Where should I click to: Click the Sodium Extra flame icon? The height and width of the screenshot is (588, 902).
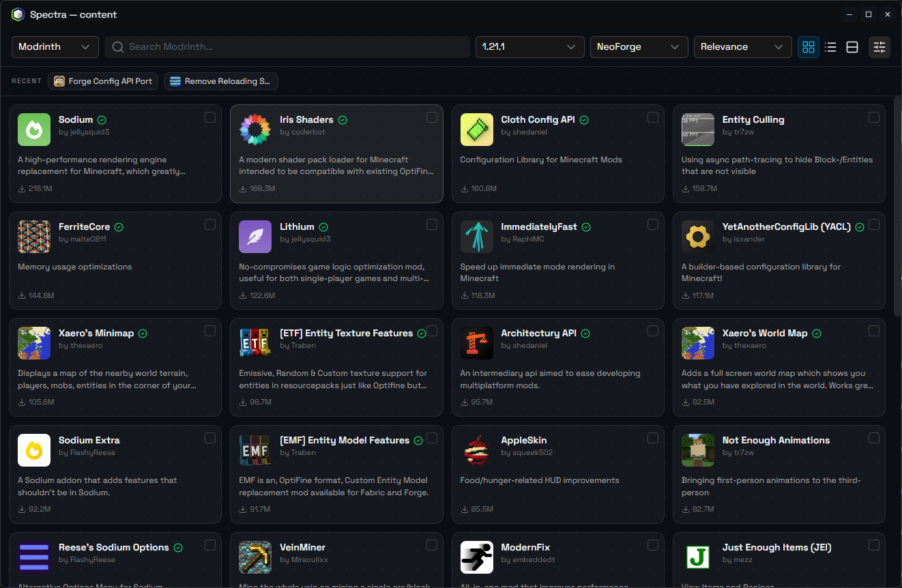[x=34, y=450]
